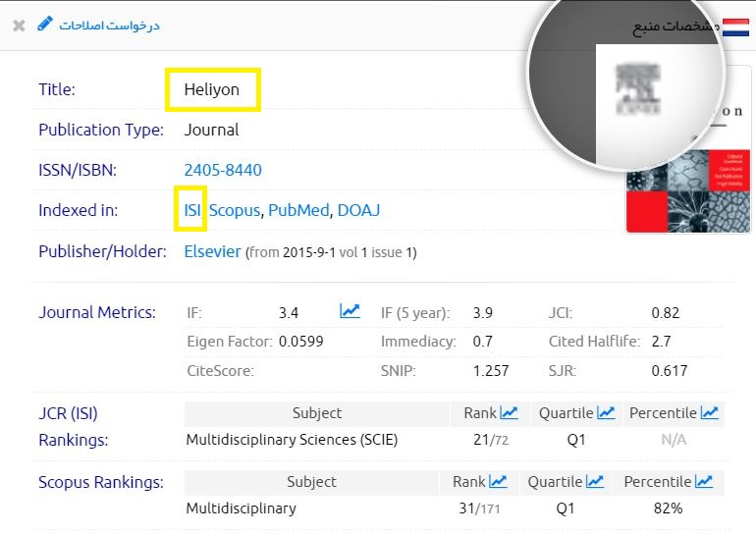
Task: Open the DOAJ index link
Action: tap(358, 210)
